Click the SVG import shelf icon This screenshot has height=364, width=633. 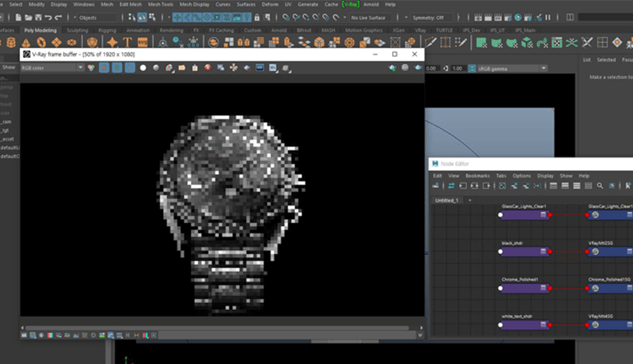coord(142,43)
